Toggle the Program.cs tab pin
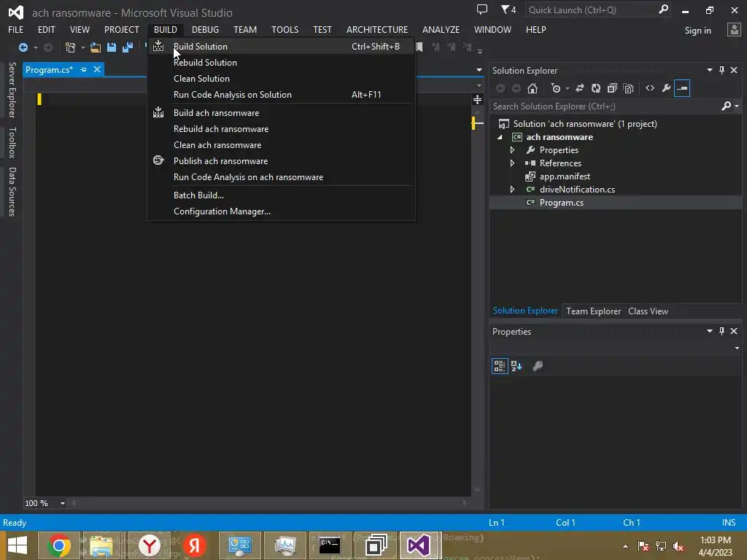 click(84, 69)
